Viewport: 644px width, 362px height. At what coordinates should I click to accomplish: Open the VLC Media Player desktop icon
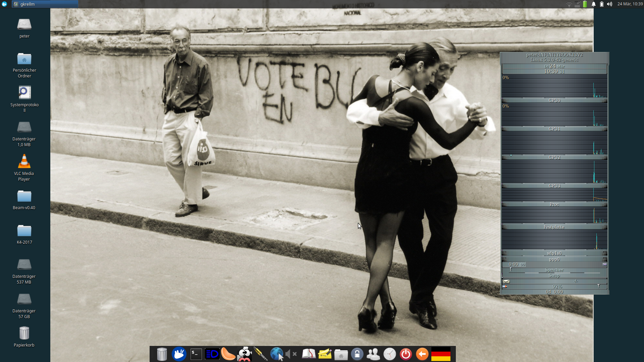pyautogui.click(x=24, y=162)
